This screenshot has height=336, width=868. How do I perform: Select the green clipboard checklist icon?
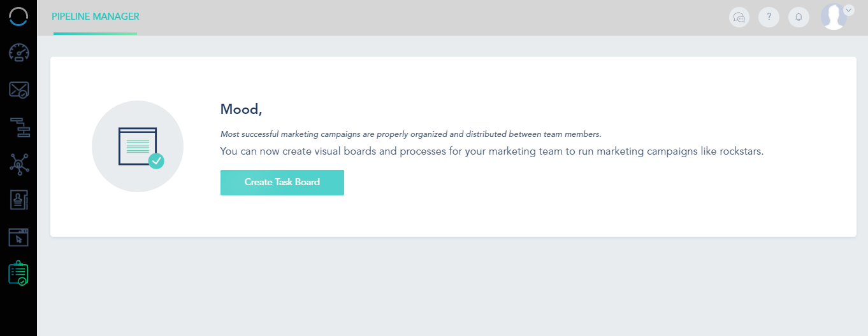click(18, 272)
